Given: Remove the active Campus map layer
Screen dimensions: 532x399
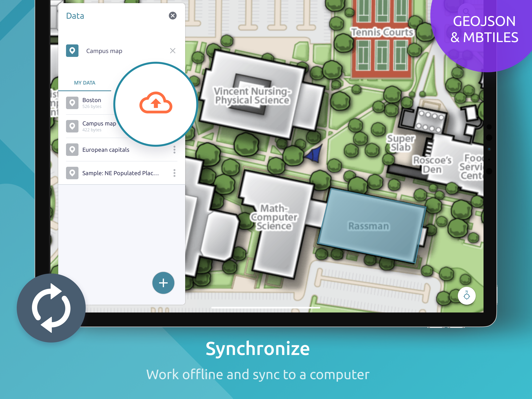Looking at the screenshot, I should pyautogui.click(x=173, y=51).
